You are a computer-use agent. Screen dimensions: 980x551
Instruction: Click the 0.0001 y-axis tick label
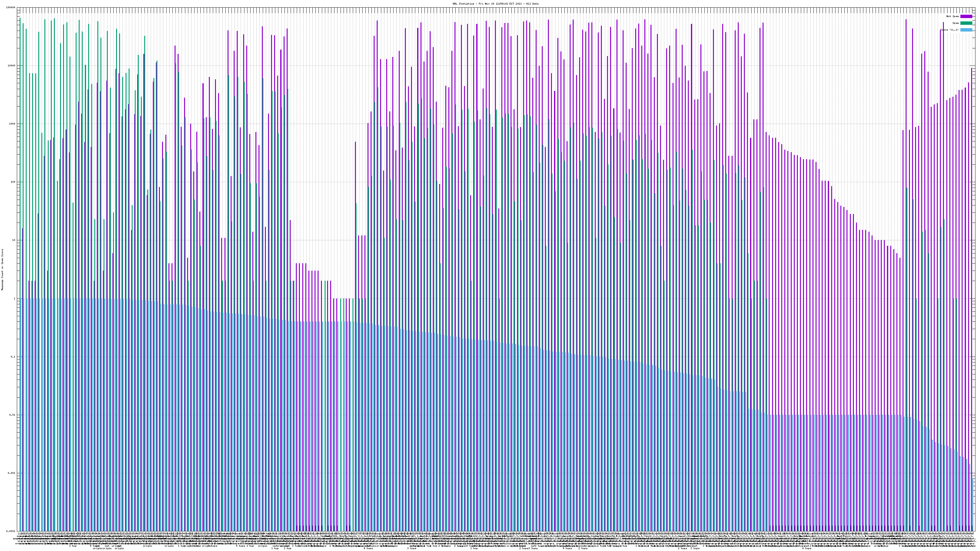coord(11,531)
